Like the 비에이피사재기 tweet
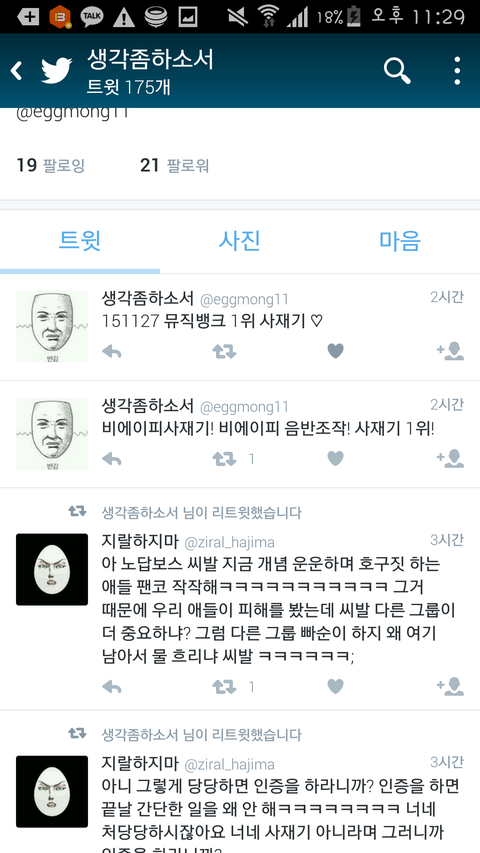480x853 pixels. pos(335,459)
